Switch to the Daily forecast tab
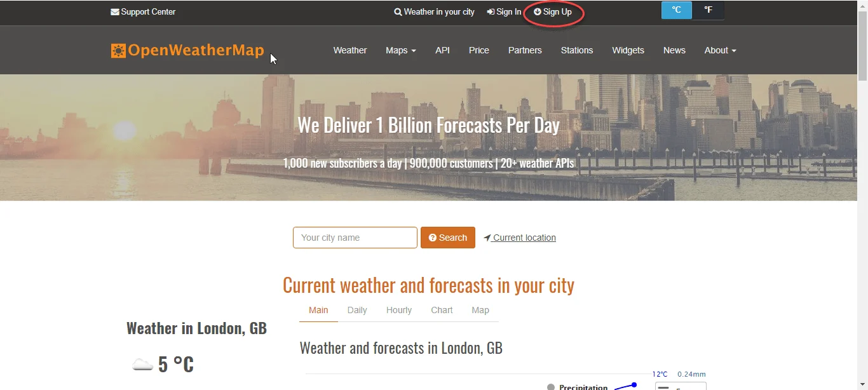Screen dimensions: 868x390 357,310
